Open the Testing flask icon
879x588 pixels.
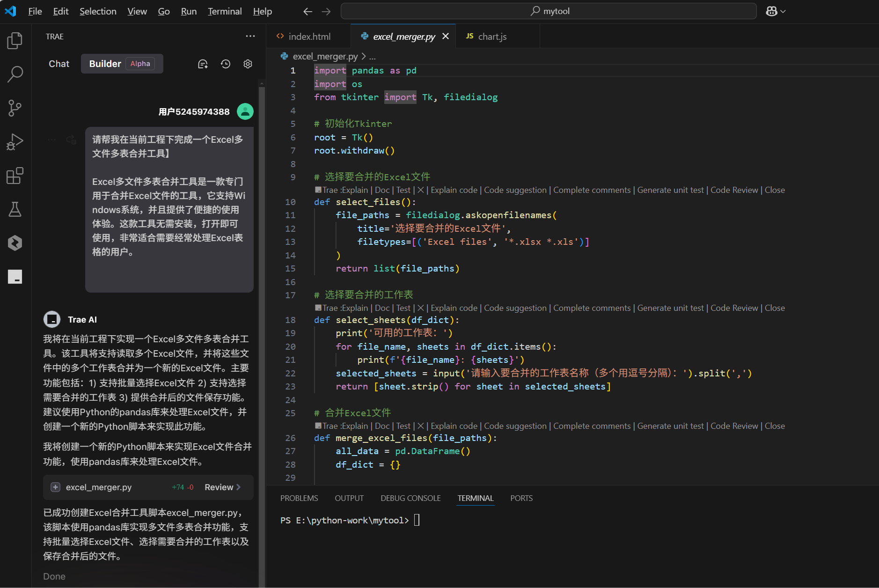click(15, 209)
